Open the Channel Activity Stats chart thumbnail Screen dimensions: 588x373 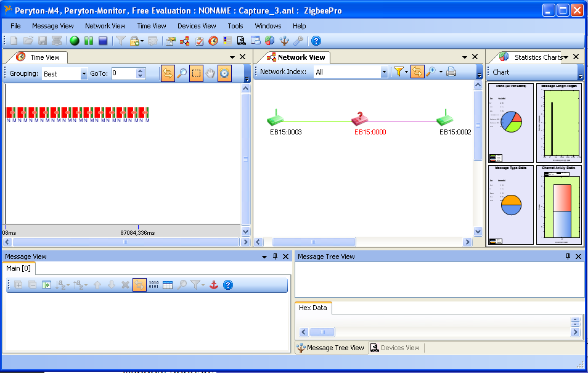pos(559,205)
